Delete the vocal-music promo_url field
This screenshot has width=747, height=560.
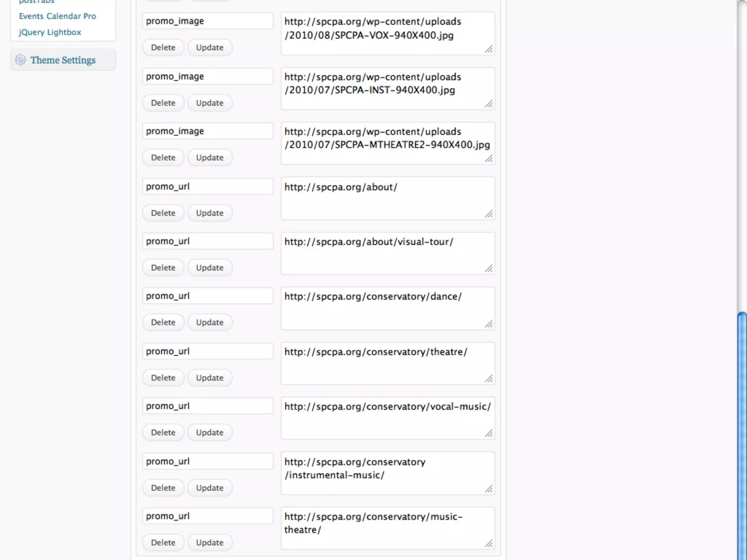click(163, 432)
